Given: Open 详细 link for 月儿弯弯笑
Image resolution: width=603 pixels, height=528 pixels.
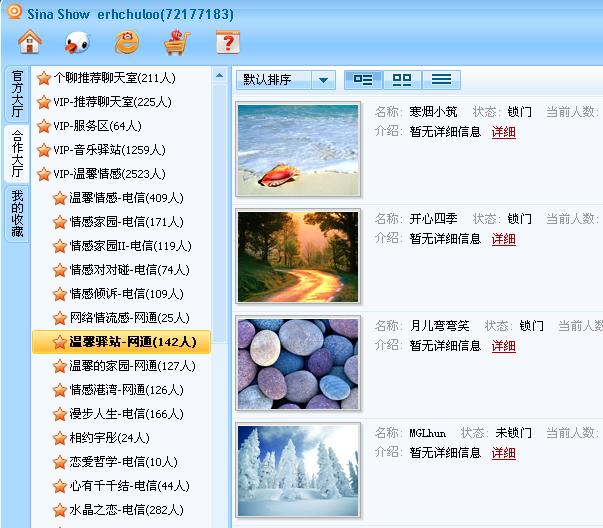Looking at the screenshot, I should click(503, 346).
